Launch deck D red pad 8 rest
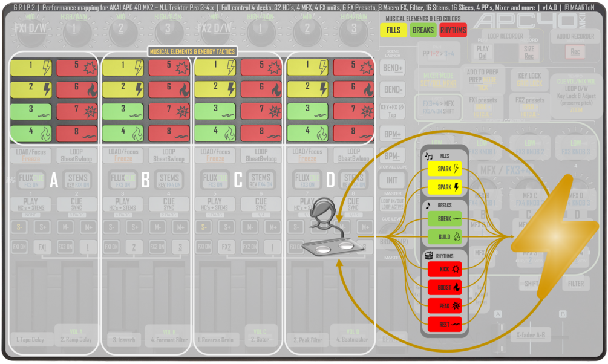Image resolution: width=608 pixels, height=364 pixels. tap(353, 134)
